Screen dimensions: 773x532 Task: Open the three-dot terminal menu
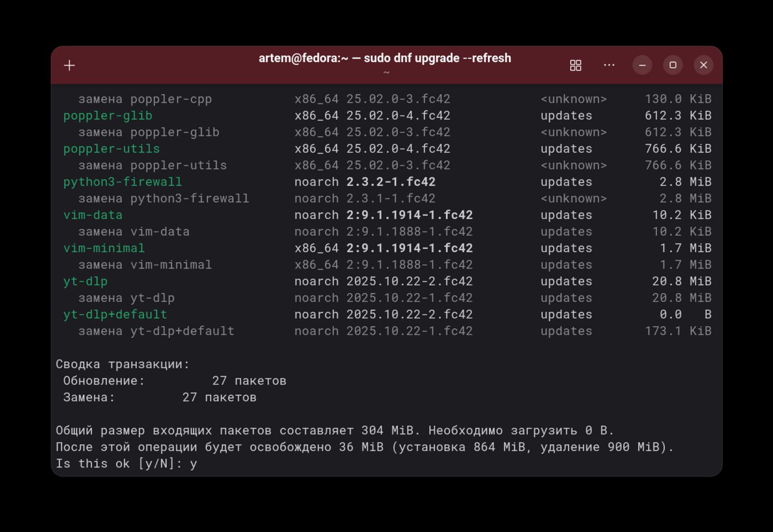point(609,65)
